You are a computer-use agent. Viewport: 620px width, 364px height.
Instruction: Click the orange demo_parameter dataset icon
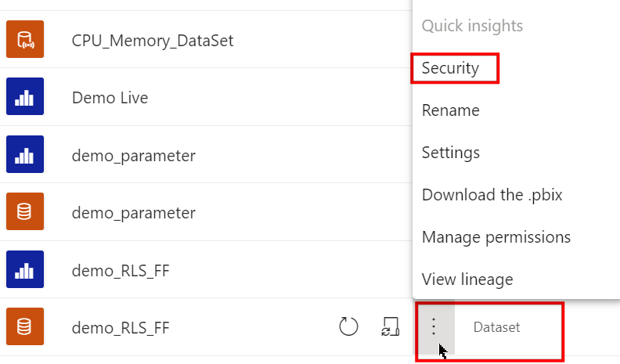(25, 211)
